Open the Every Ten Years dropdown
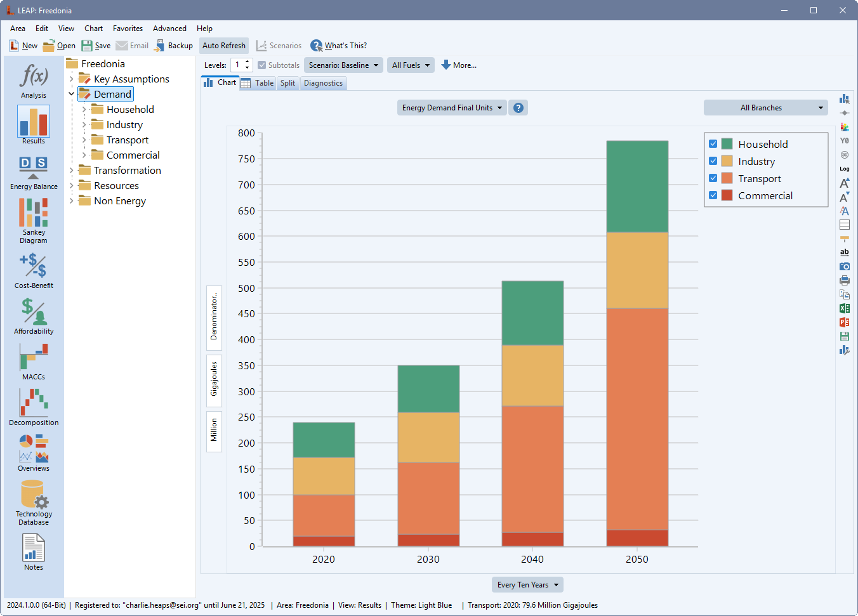This screenshot has width=858, height=616. [527, 585]
